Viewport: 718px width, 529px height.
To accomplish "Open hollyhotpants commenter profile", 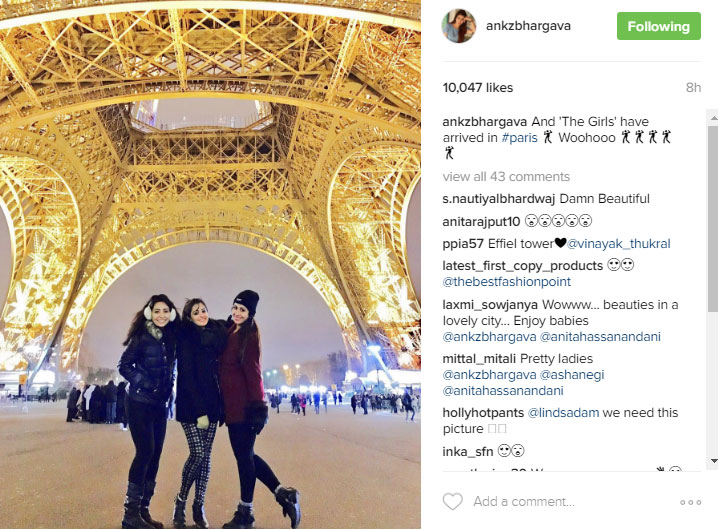I will click(483, 413).
